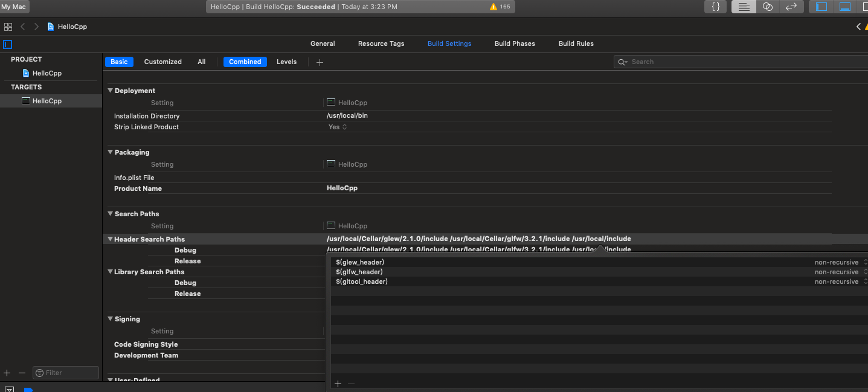Select the Combined view mode
The height and width of the screenshot is (392, 868).
pos(245,62)
